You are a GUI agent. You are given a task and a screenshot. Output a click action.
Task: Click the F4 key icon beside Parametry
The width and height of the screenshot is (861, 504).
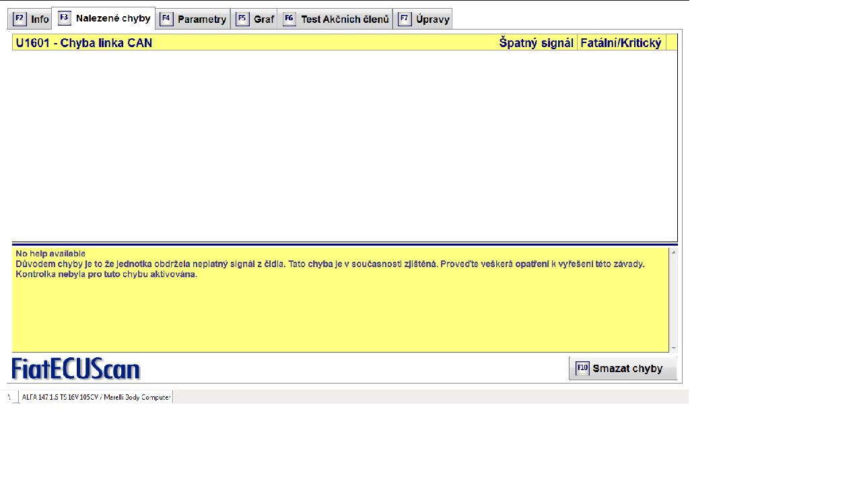pos(166,19)
